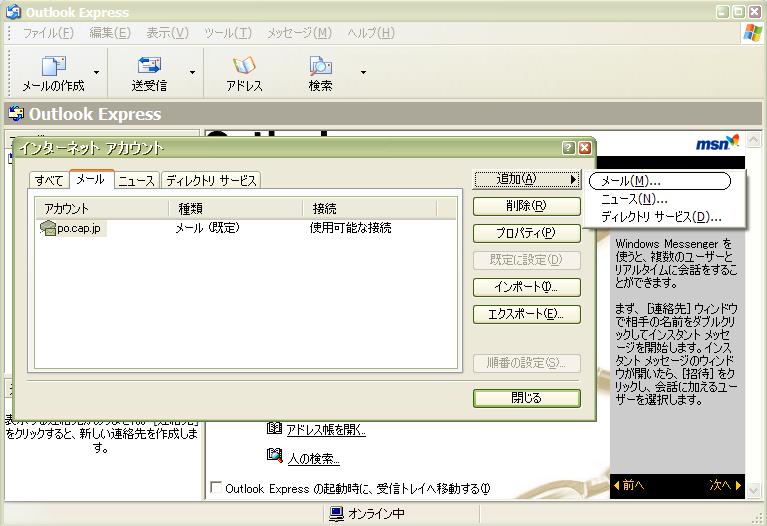The height and width of the screenshot is (526, 767).
Task: Expand the Create Mail dropdown arrow
Action: point(97,72)
